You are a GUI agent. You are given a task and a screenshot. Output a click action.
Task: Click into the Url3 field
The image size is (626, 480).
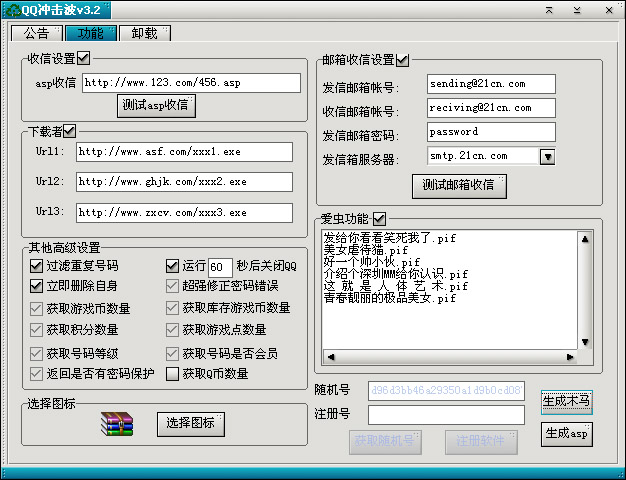click(x=184, y=213)
